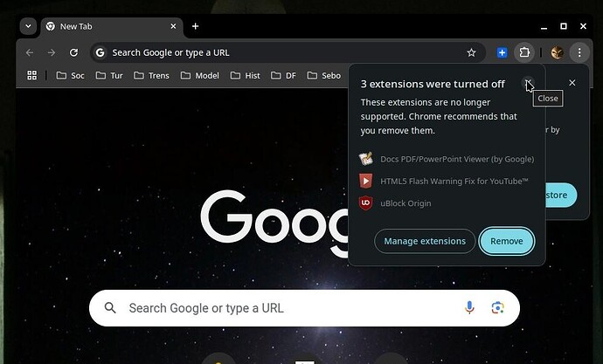The height and width of the screenshot is (364, 603).
Task: Open the DF bookmark folder
Action: click(x=283, y=76)
